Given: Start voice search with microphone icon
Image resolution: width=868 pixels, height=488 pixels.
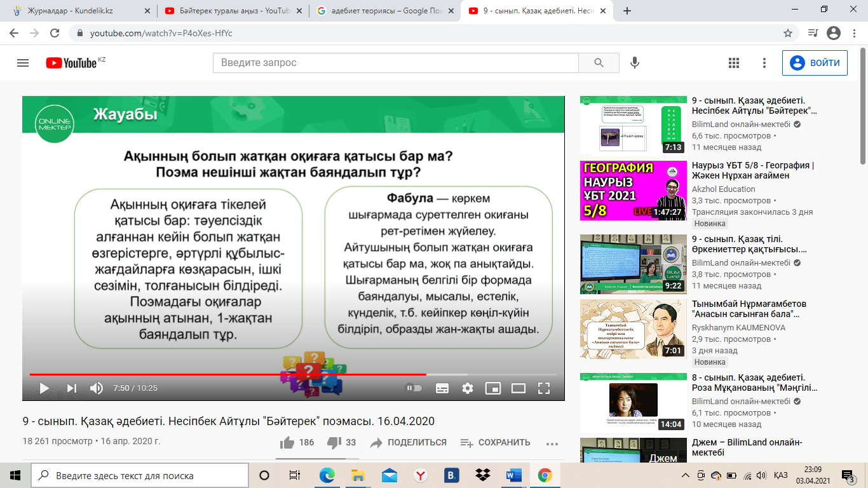Looking at the screenshot, I should (x=634, y=63).
